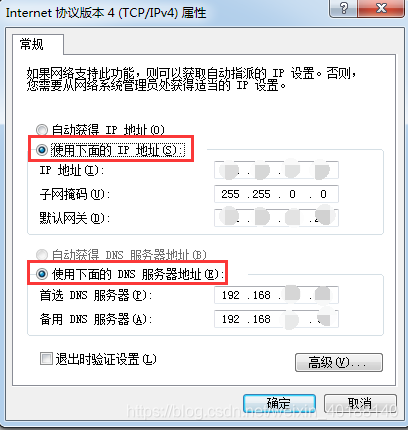Open the 常规 tab
Image resolution: width=408 pixels, height=430 pixels.
[32, 44]
